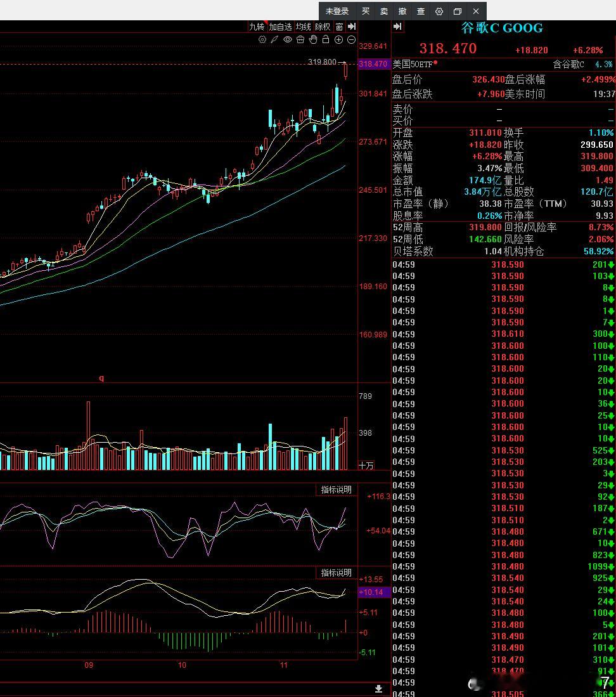The width and height of the screenshot is (616, 697).
Task: Zoom in chart with plus icon
Action: click(x=338, y=40)
